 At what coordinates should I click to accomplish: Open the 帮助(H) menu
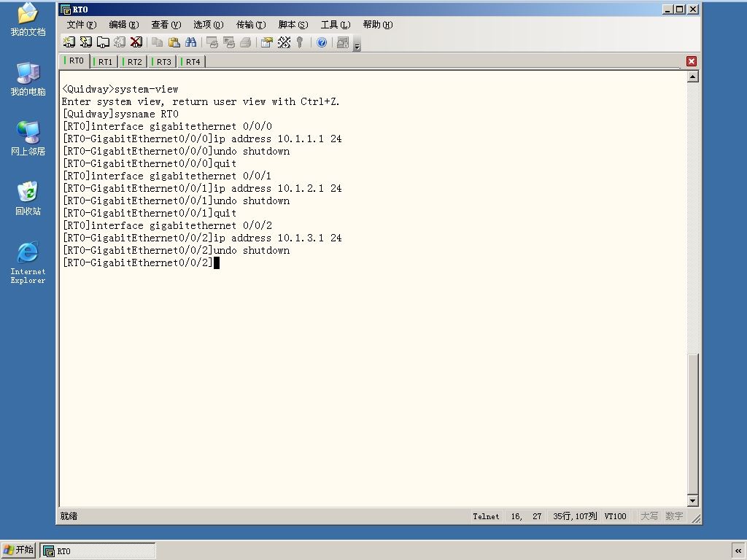pos(378,25)
